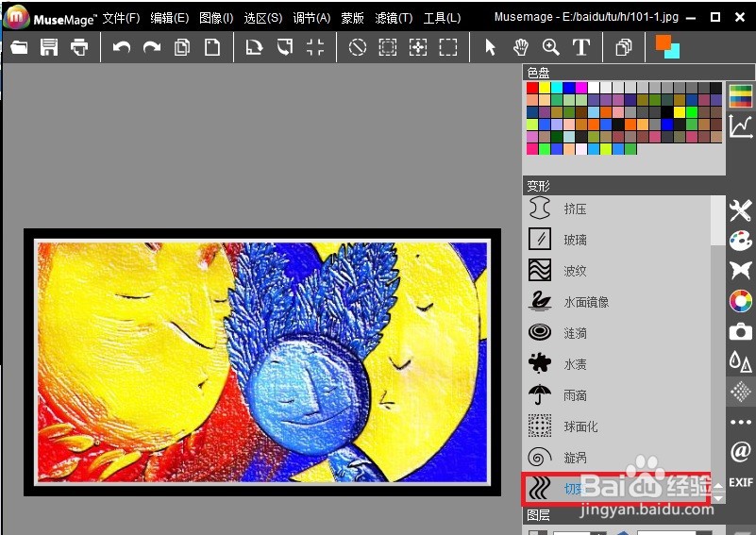Image resolution: width=756 pixels, height=535 pixels.
Task: Rotate the image with the second rotate icon
Action: [285, 47]
